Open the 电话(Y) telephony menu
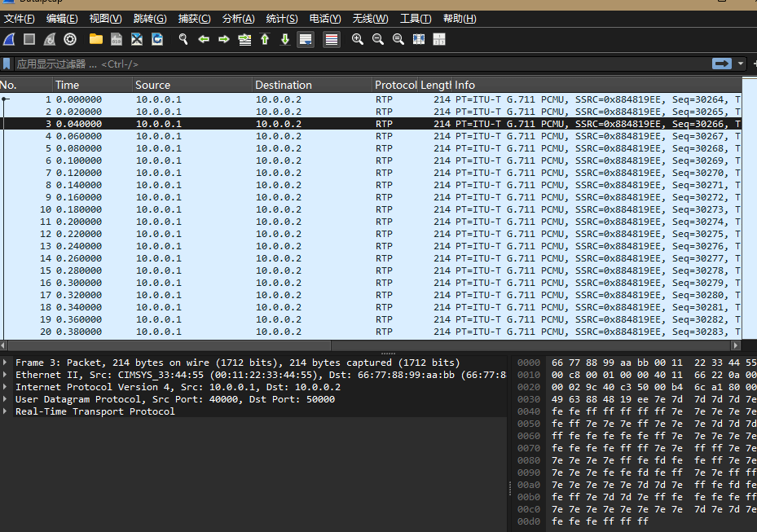The height and width of the screenshot is (532, 757). 325,19
